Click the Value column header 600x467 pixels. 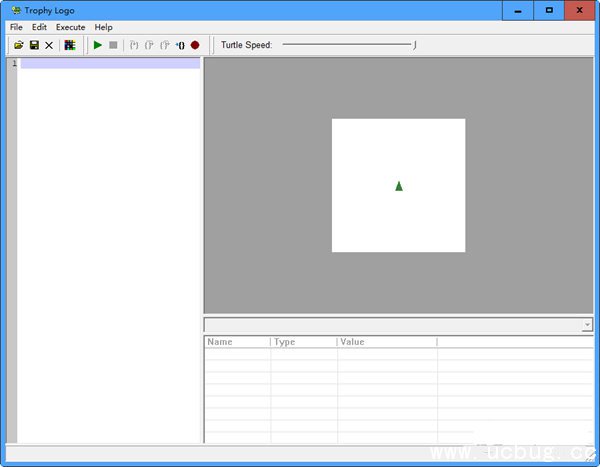click(386, 342)
